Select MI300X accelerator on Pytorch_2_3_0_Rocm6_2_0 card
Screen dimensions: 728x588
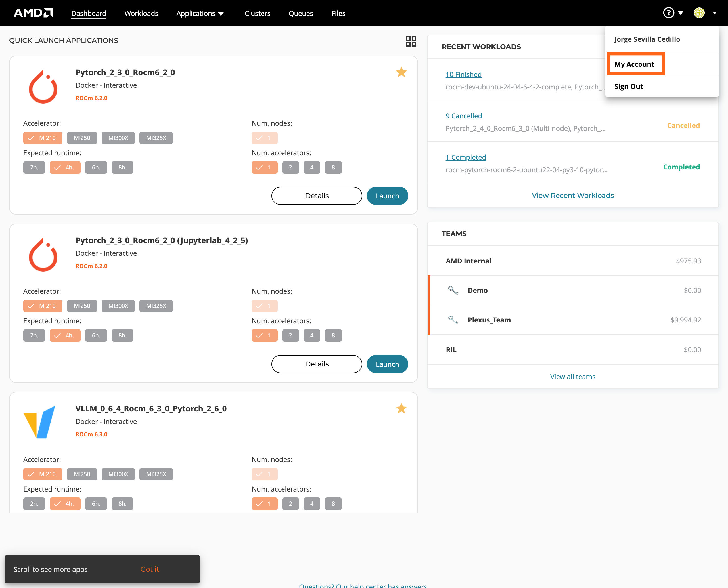[118, 138]
